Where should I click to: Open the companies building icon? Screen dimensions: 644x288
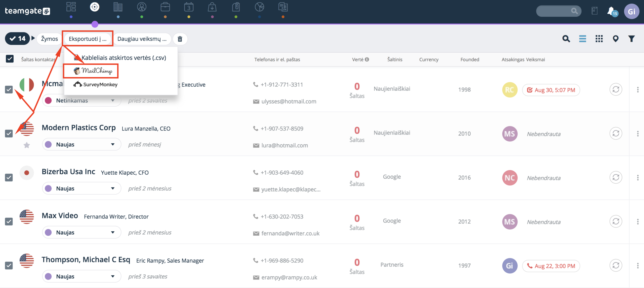click(x=118, y=7)
